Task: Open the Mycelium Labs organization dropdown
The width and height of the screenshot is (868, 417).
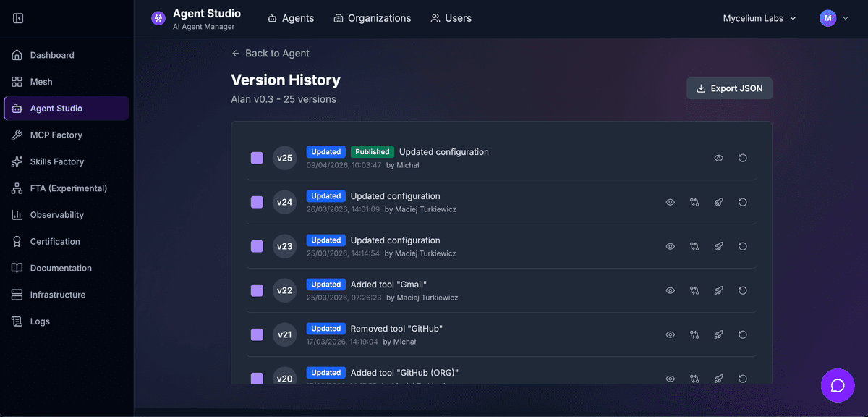Action: pos(758,18)
